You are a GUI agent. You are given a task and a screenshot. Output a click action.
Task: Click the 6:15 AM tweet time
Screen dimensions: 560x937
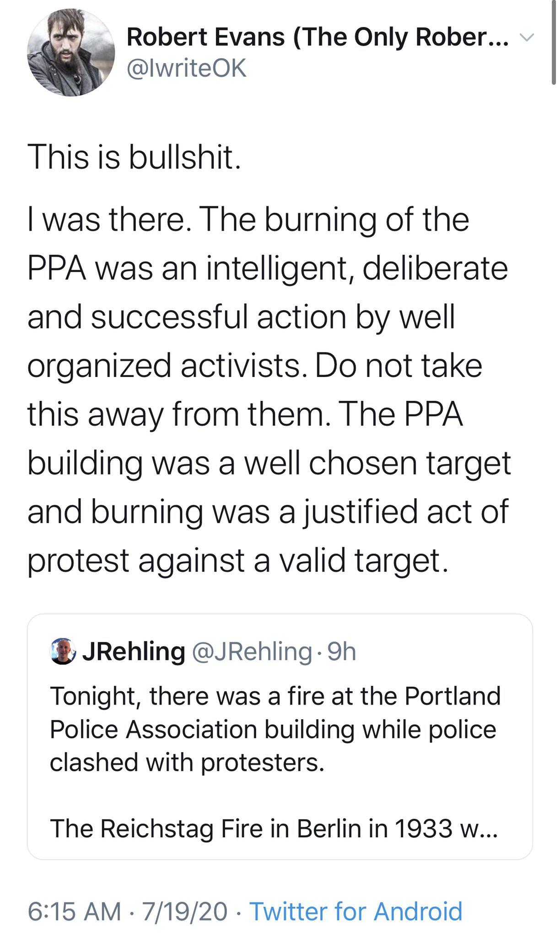74,911
